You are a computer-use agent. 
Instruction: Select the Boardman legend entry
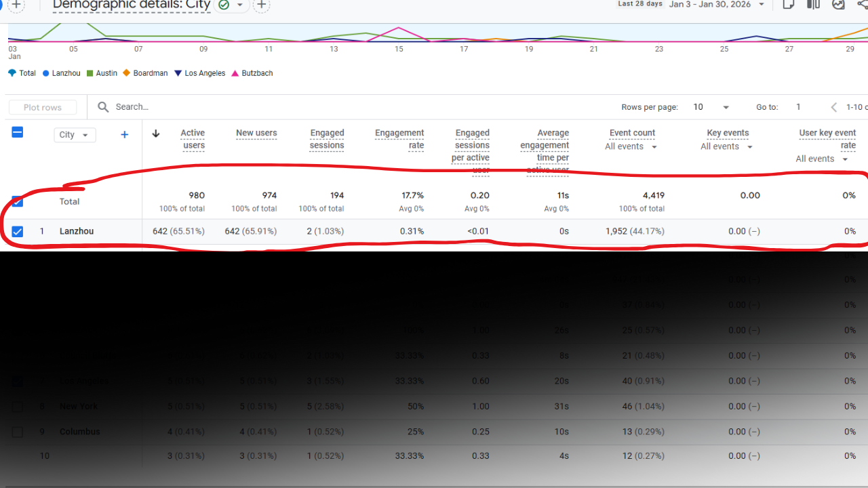click(145, 73)
